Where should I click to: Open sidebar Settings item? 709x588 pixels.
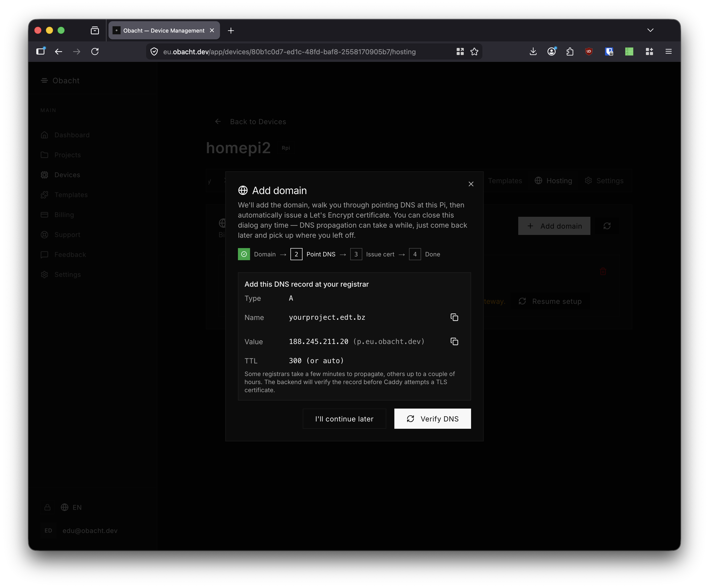pos(61,275)
